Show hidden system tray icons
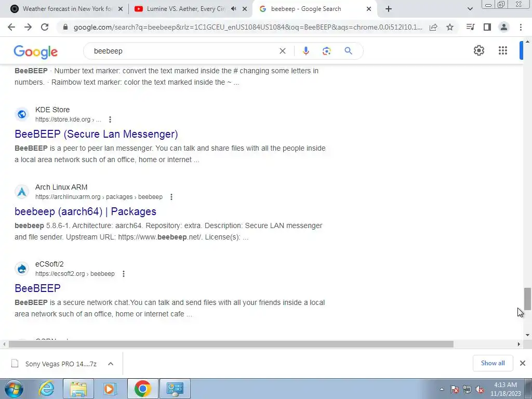Viewport: 532px width, 399px height. (442, 389)
